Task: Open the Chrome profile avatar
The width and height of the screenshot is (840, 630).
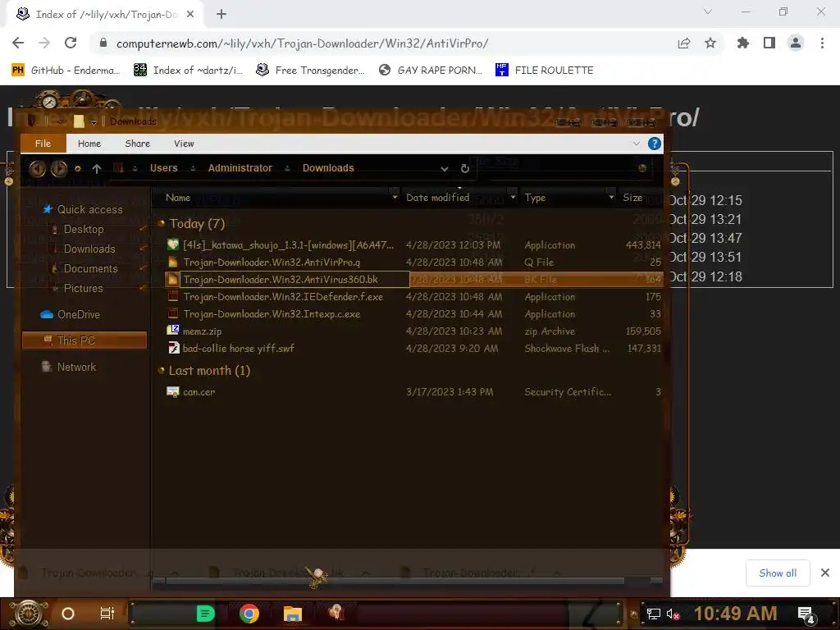Action: (x=796, y=43)
